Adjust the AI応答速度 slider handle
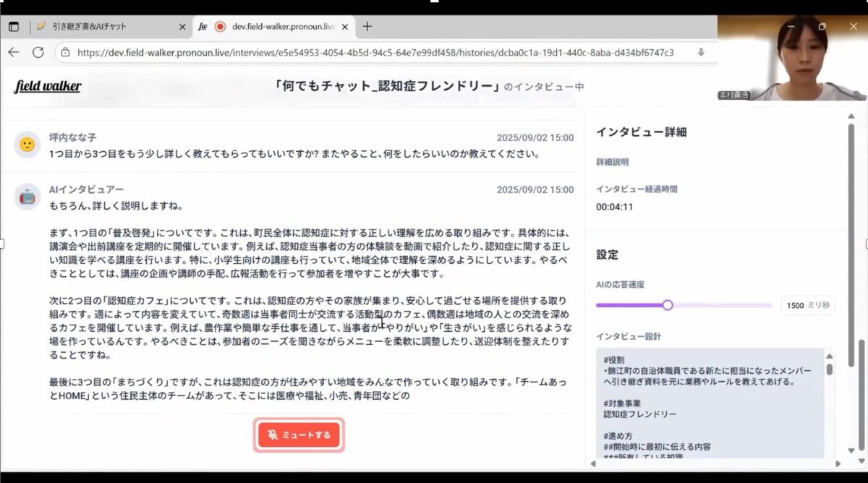 coord(667,305)
